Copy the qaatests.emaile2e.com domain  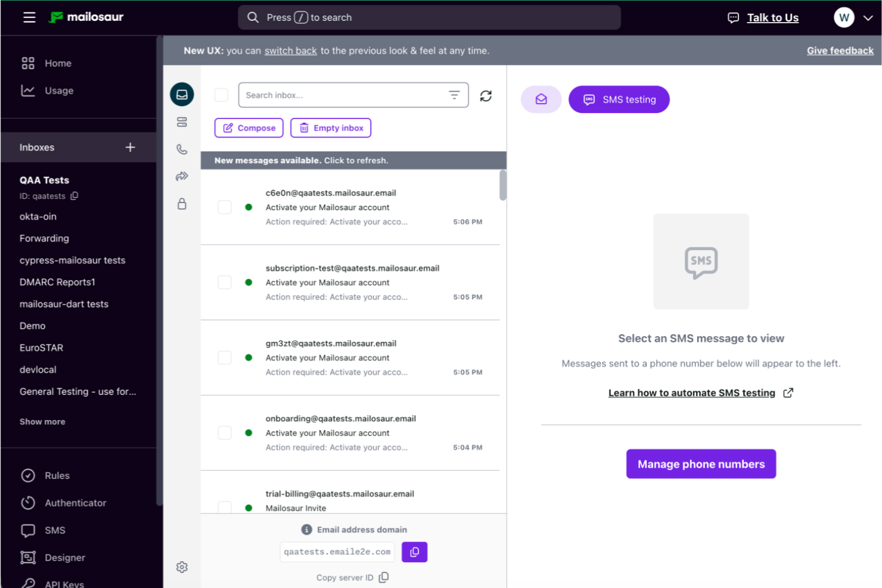415,552
